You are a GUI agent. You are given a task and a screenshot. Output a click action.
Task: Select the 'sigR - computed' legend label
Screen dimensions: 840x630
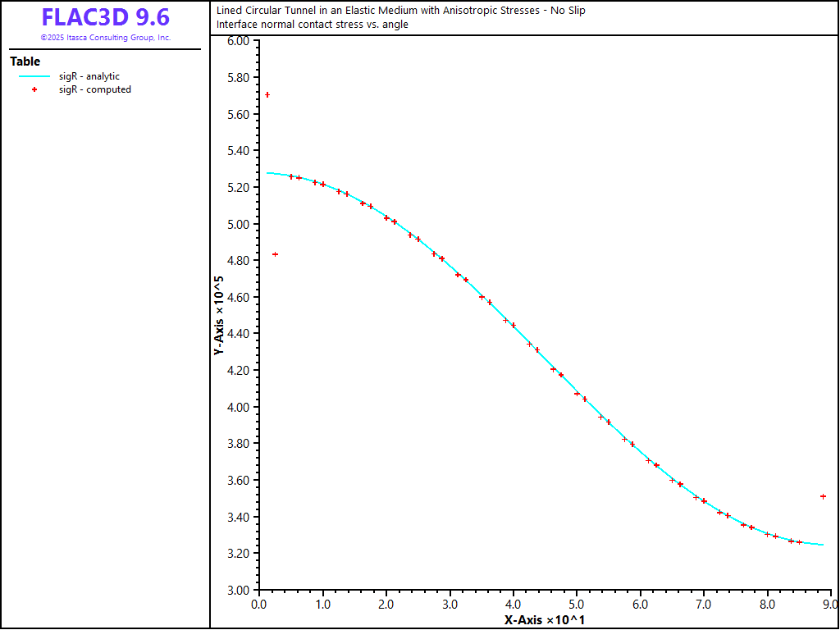(x=94, y=90)
